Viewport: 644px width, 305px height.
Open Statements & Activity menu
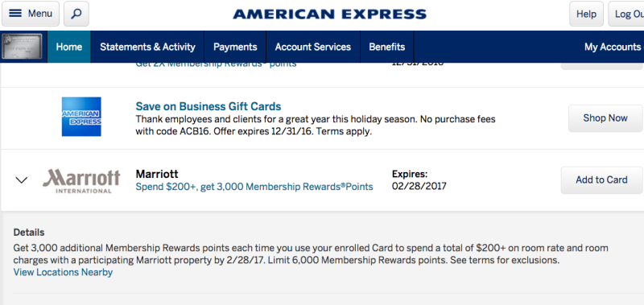tap(147, 47)
